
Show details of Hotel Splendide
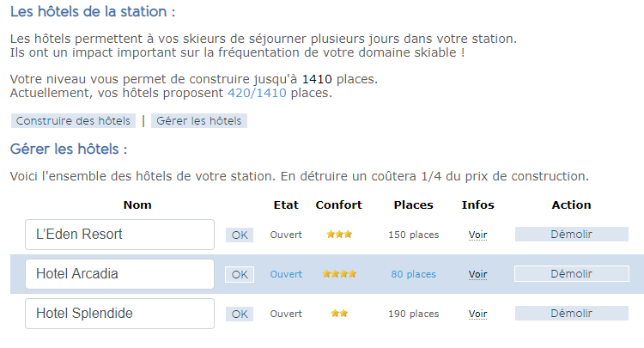[x=477, y=314]
